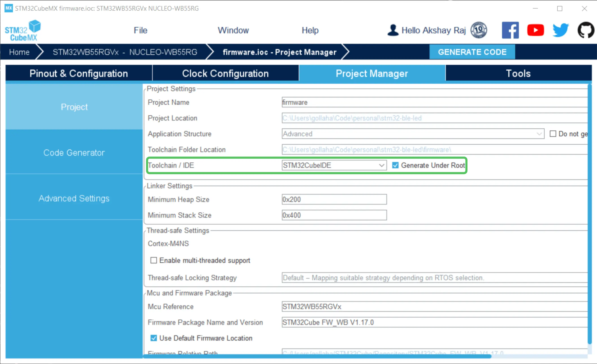This screenshot has width=597, height=364.
Task: Click the Project Settings group title
Action: [x=171, y=89]
